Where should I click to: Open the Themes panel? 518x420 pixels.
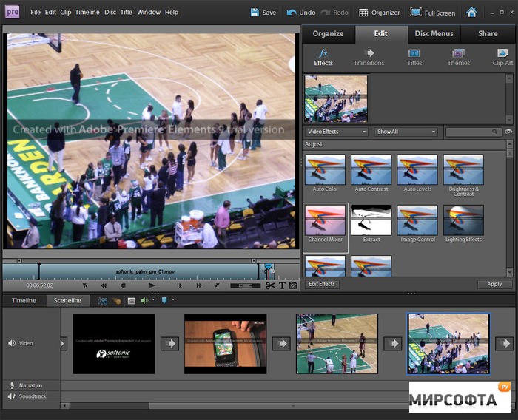click(x=459, y=57)
